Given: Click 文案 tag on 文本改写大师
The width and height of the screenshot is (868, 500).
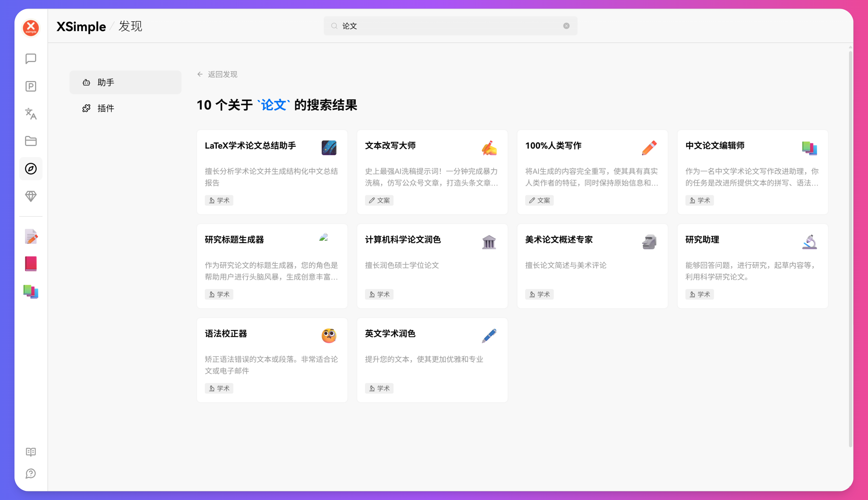Looking at the screenshot, I should click(379, 200).
